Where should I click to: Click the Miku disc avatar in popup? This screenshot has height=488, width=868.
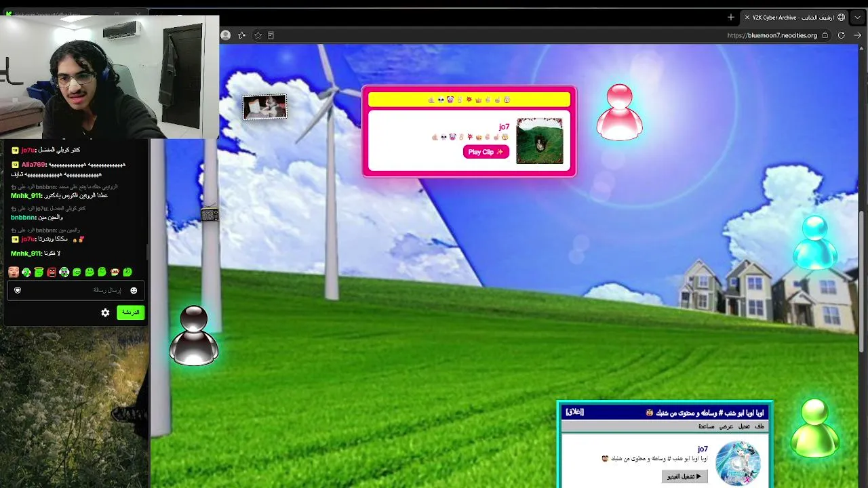pos(738,464)
